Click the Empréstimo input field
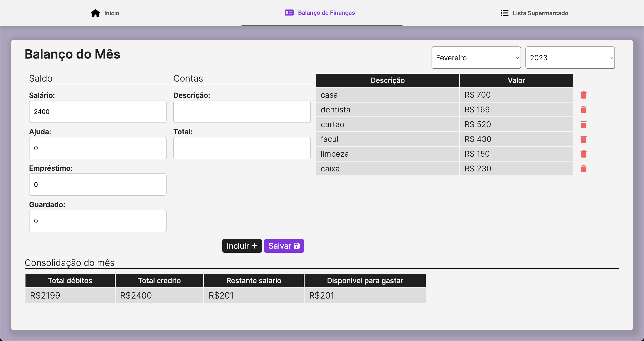 (97, 185)
